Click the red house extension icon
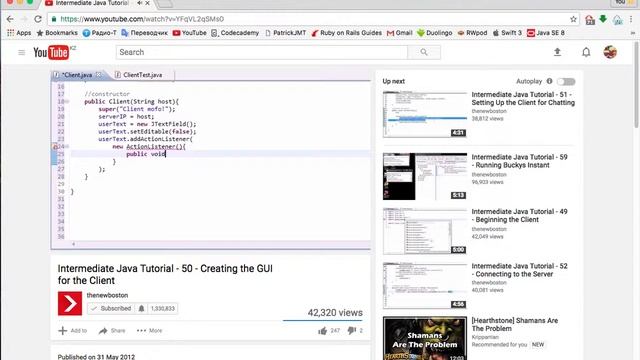The image size is (640, 360). [x=589, y=19]
